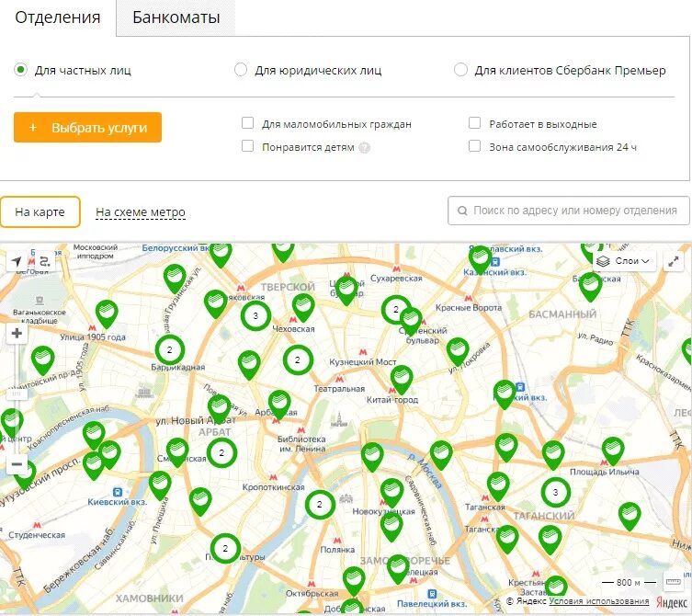This screenshot has width=692, height=616.
Task: Switch to На схеме метро view
Action: [x=141, y=212]
